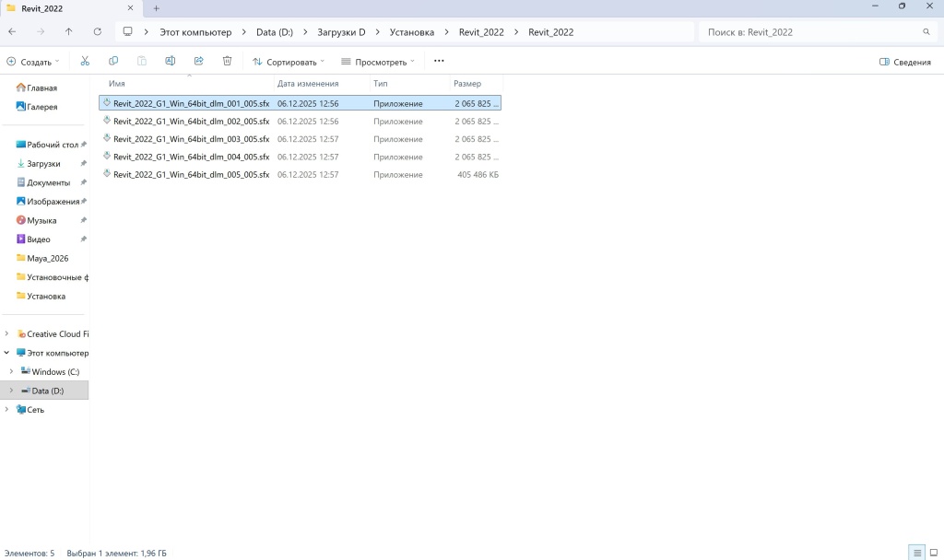
Task: Click chevron after Этот компьютер in breadcrumb
Action: point(243,32)
